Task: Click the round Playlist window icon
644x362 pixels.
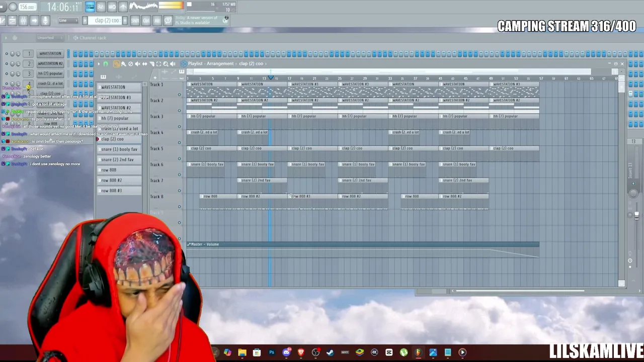Action: (x=183, y=64)
